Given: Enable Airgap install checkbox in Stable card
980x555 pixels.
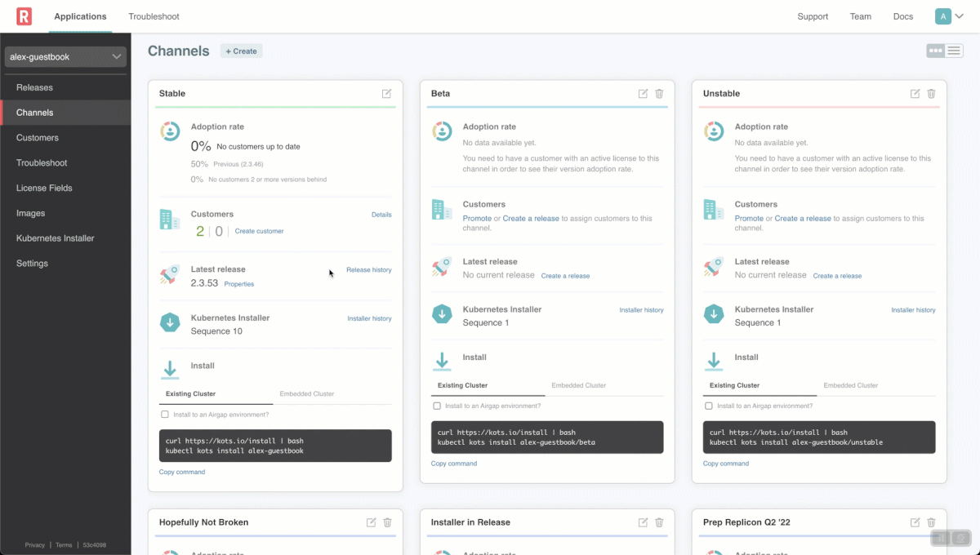Looking at the screenshot, I should tap(165, 415).
